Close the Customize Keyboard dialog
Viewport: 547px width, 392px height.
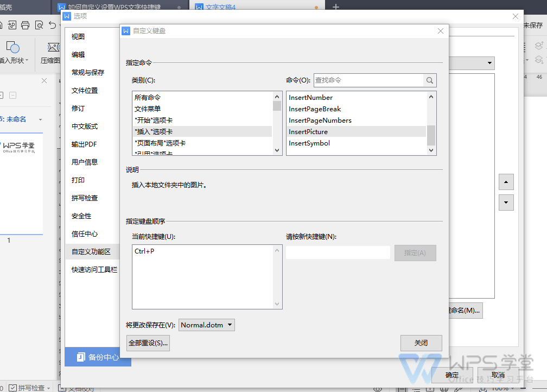click(441, 31)
